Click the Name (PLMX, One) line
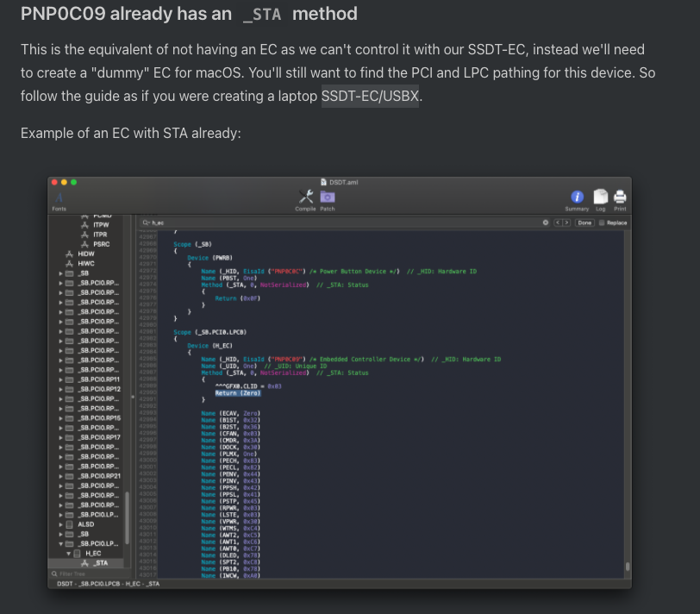Image resolution: width=700 pixels, height=614 pixels. click(228, 454)
